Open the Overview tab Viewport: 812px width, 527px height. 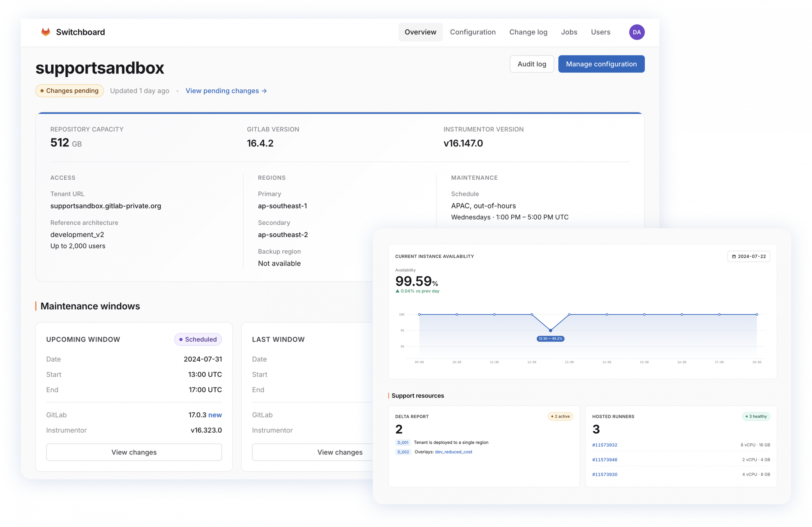(x=420, y=32)
